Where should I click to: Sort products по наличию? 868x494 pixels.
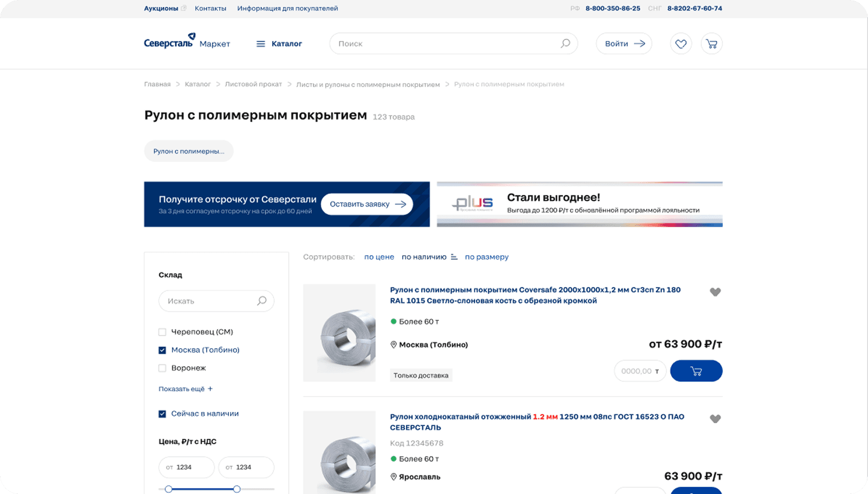click(x=424, y=257)
